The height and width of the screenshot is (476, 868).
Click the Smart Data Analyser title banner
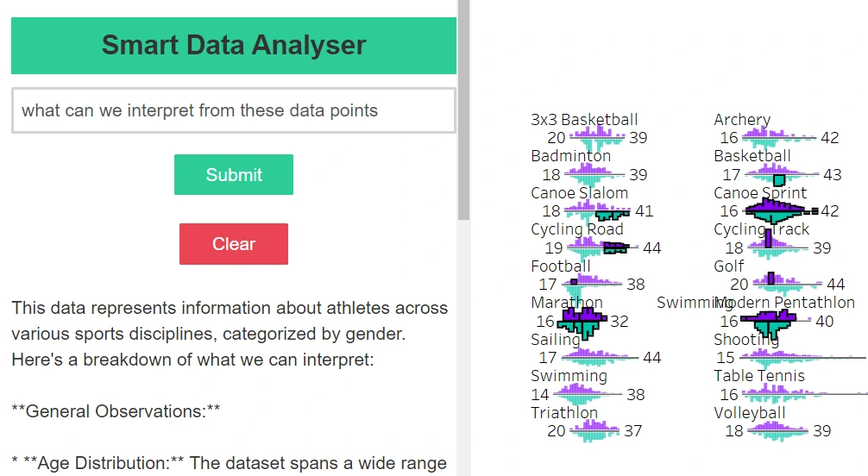coord(234,46)
